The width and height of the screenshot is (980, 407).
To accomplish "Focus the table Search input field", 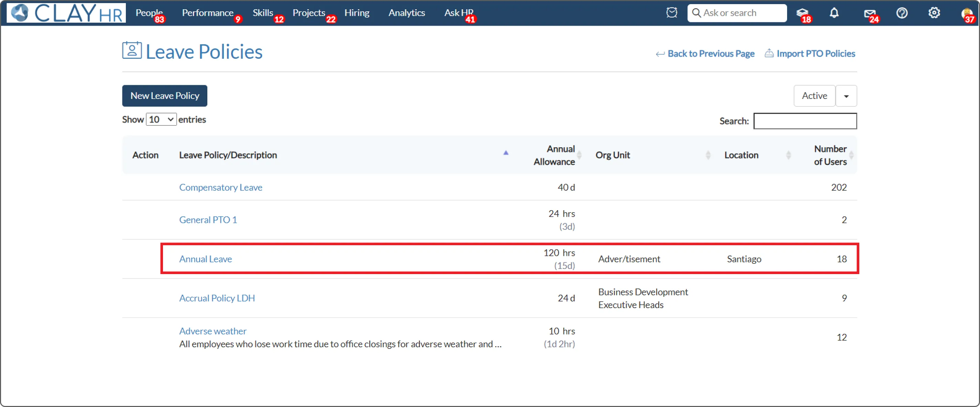I will tap(805, 121).
